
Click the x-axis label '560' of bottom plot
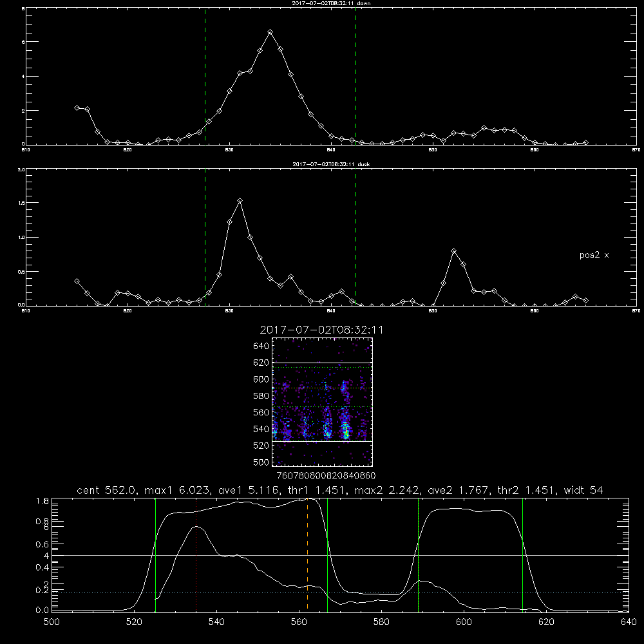point(299,622)
